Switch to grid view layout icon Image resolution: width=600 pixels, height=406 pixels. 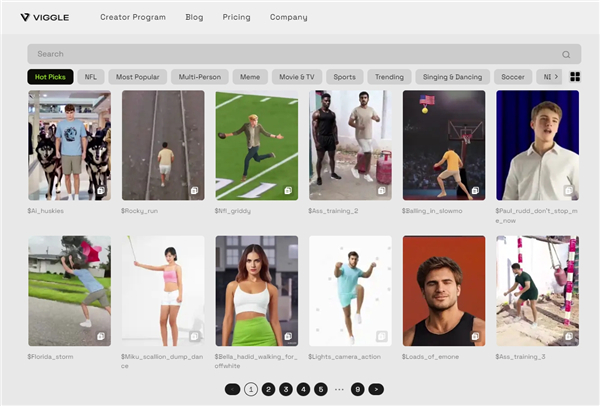575,77
